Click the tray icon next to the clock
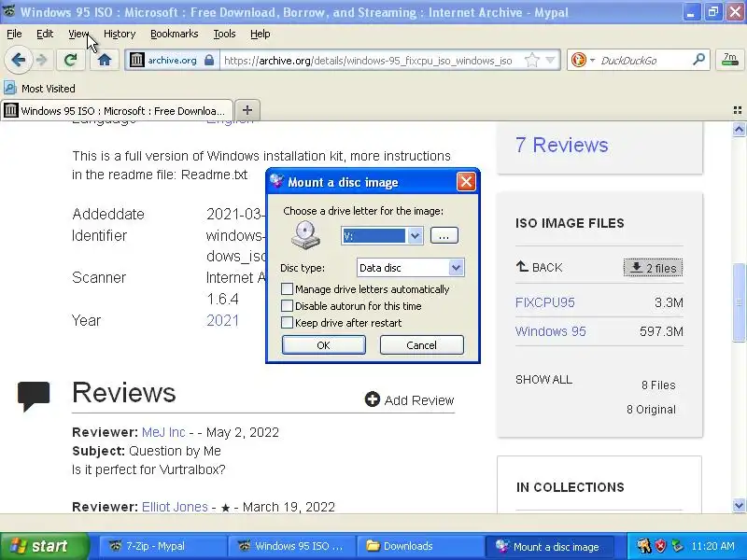Image resolution: width=747 pixels, height=560 pixels. tap(676, 546)
